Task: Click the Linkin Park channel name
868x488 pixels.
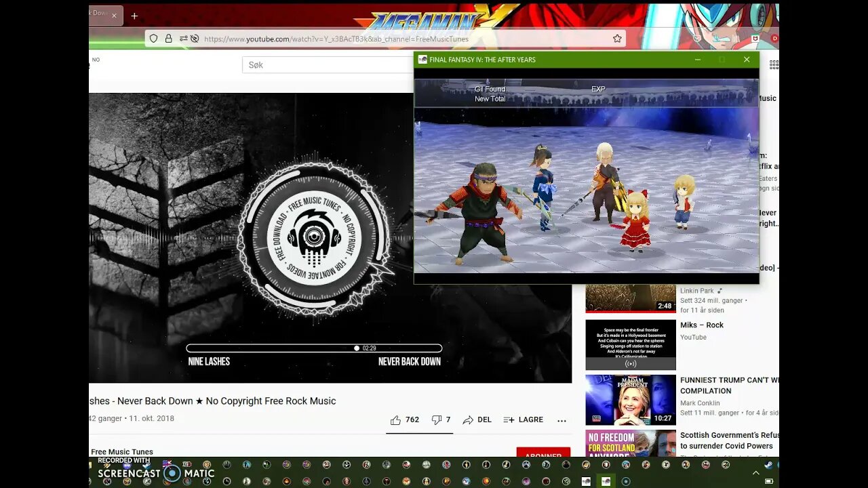Action: point(697,291)
